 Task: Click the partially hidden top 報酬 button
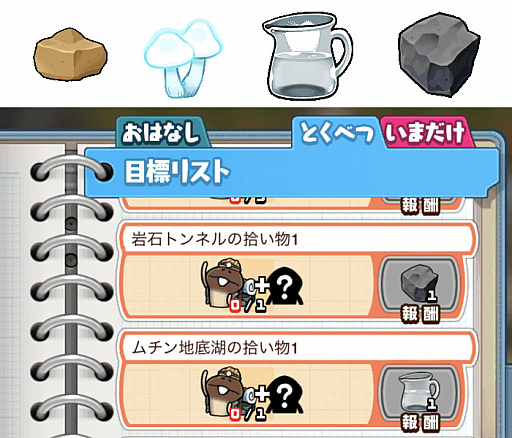tap(420, 204)
